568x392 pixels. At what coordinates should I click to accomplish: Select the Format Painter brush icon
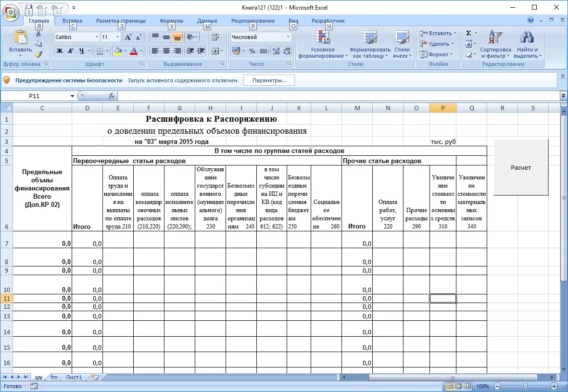point(38,54)
